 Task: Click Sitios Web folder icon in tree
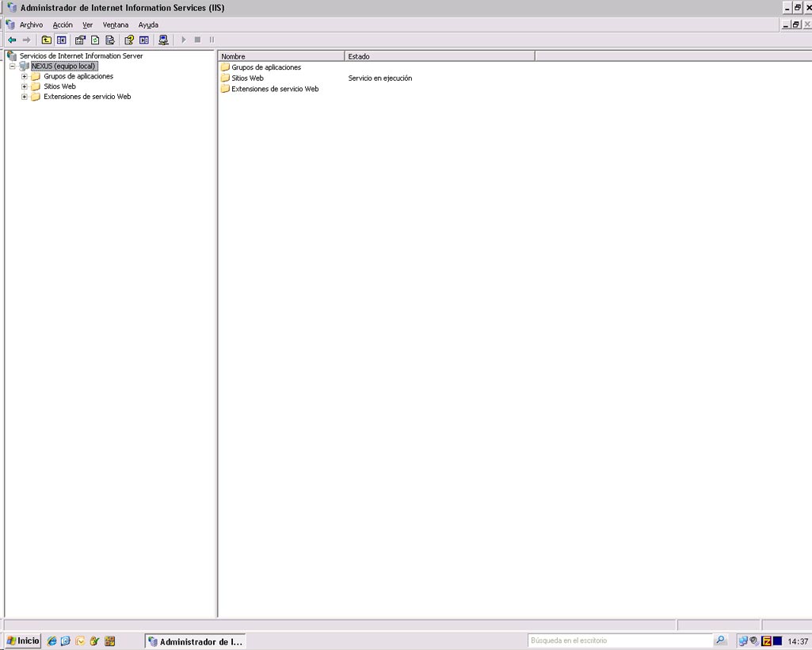click(35, 86)
